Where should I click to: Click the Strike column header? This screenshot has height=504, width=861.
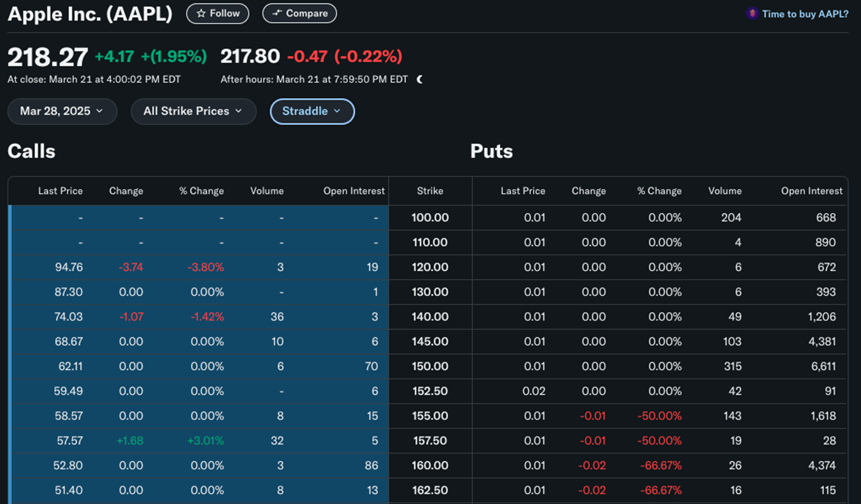tap(430, 191)
